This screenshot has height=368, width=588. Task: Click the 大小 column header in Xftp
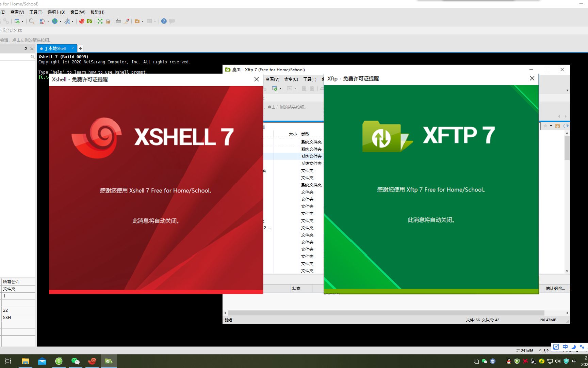293,134
